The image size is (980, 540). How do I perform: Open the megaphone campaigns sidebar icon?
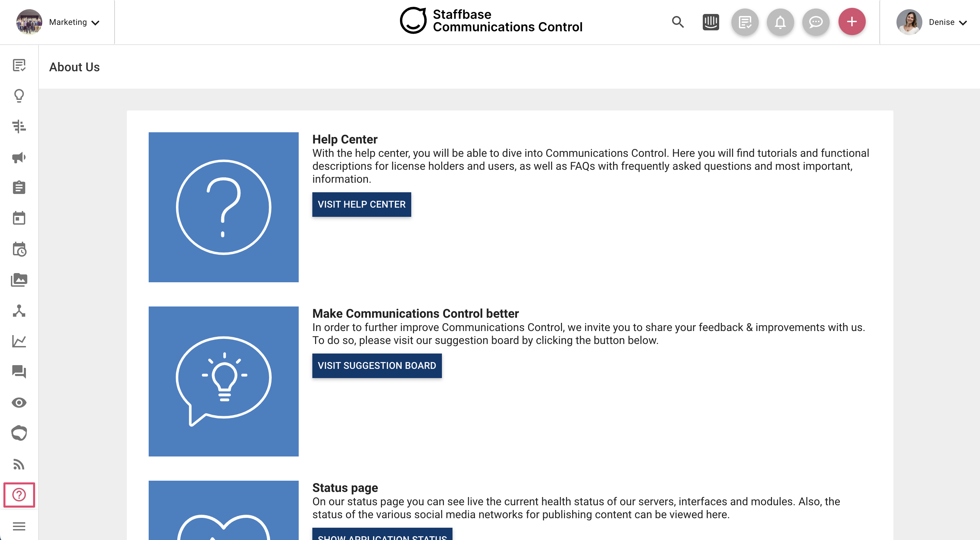[19, 157]
